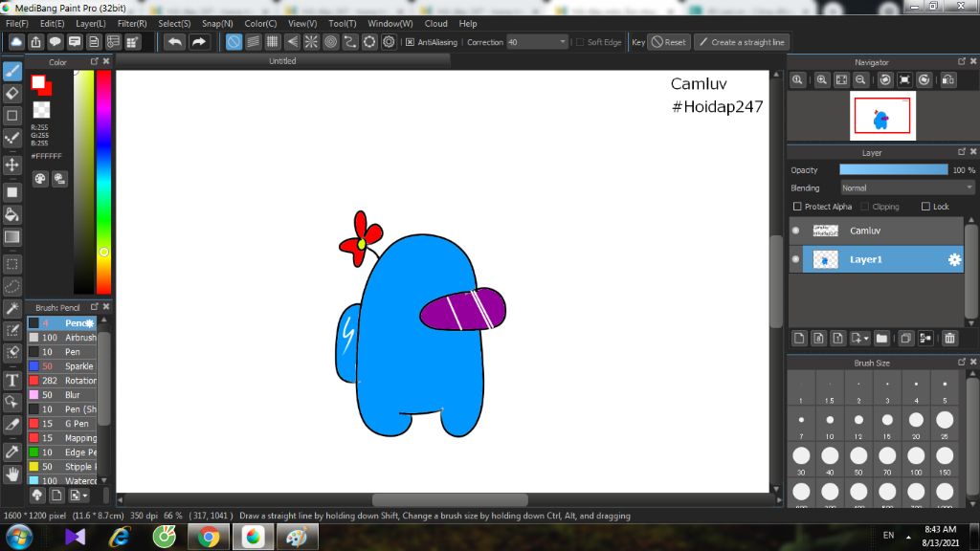Click the Reset key button
This screenshot has width=980, height=551.
(669, 42)
